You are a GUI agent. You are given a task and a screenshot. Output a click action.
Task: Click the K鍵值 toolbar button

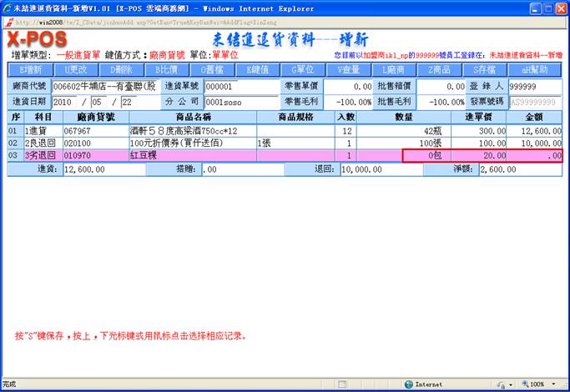[x=258, y=69]
